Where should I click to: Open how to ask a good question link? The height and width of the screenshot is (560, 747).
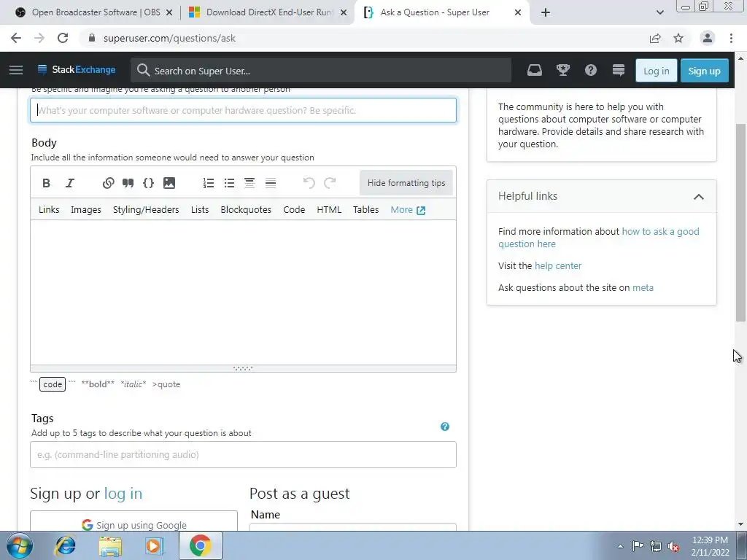point(598,238)
